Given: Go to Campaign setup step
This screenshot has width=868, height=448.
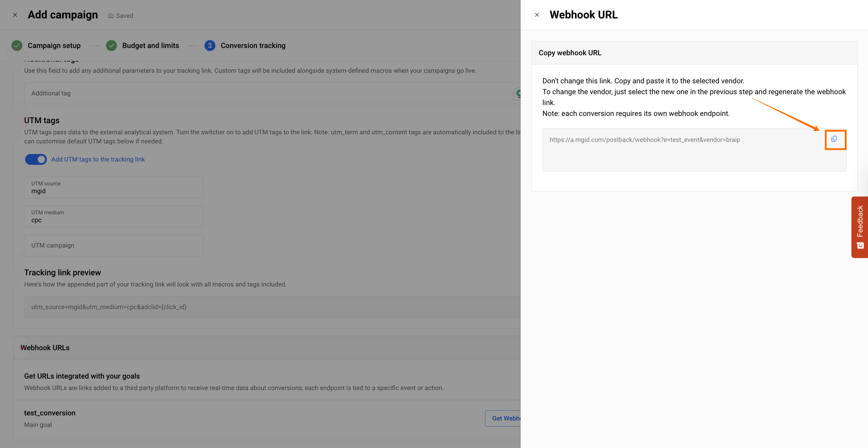Looking at the screenshot, I should pos(54,46).
